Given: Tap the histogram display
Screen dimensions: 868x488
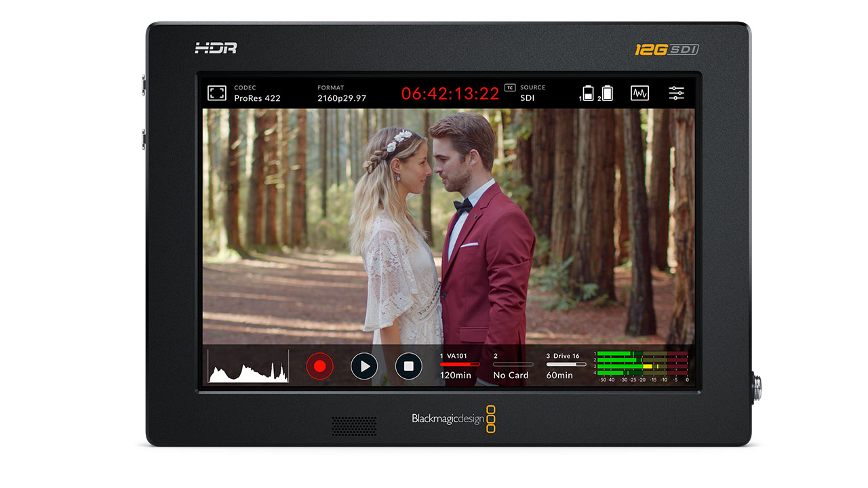Looking at the screenshot, I should pos(248,367).
